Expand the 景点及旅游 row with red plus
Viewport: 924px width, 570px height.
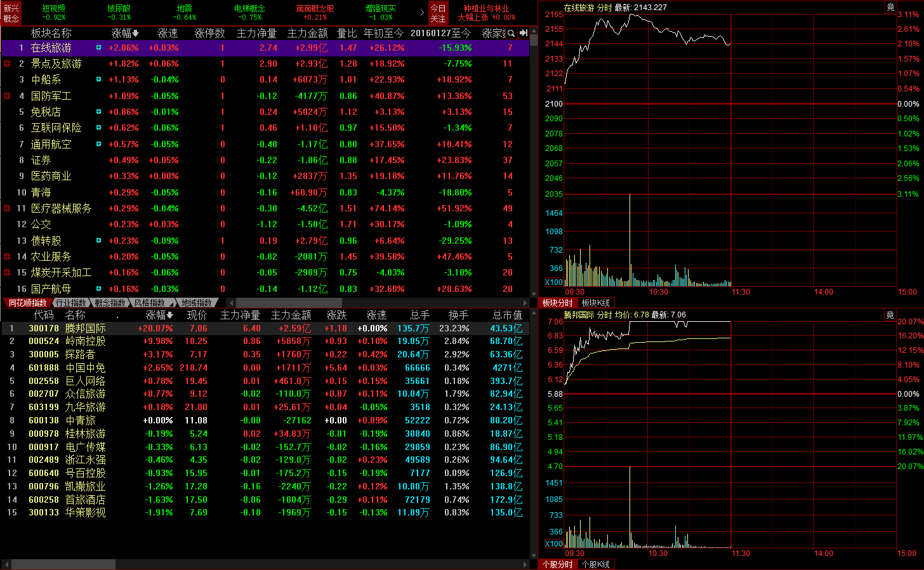pos(7,63)
